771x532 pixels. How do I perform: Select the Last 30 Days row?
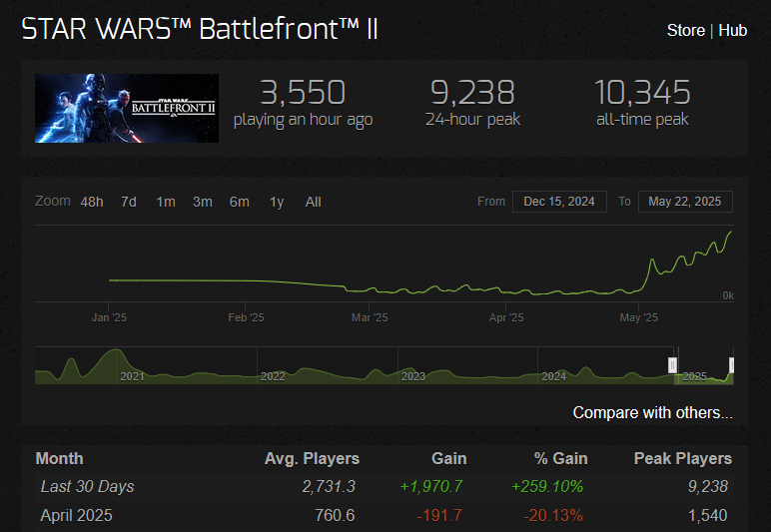point(87,486)
